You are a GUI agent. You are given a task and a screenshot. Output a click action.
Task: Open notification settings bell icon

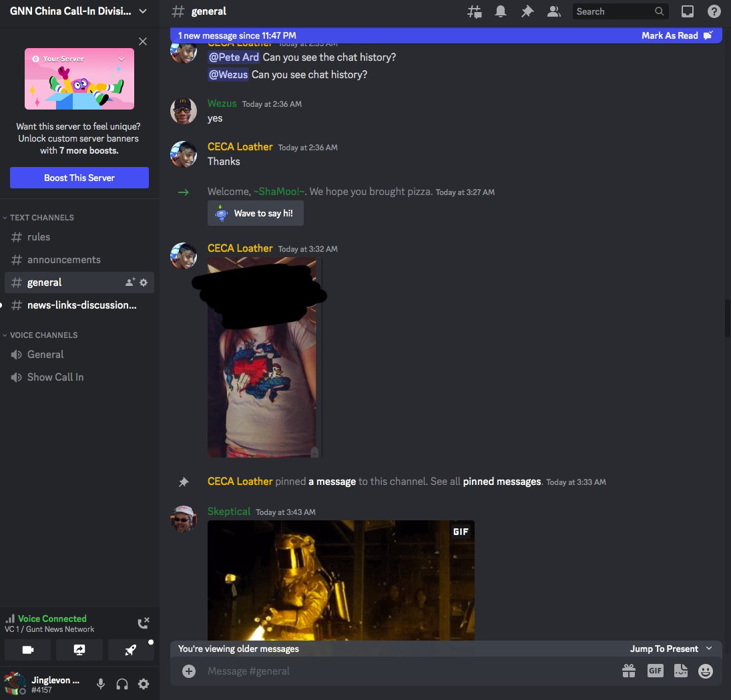[500, 11]
